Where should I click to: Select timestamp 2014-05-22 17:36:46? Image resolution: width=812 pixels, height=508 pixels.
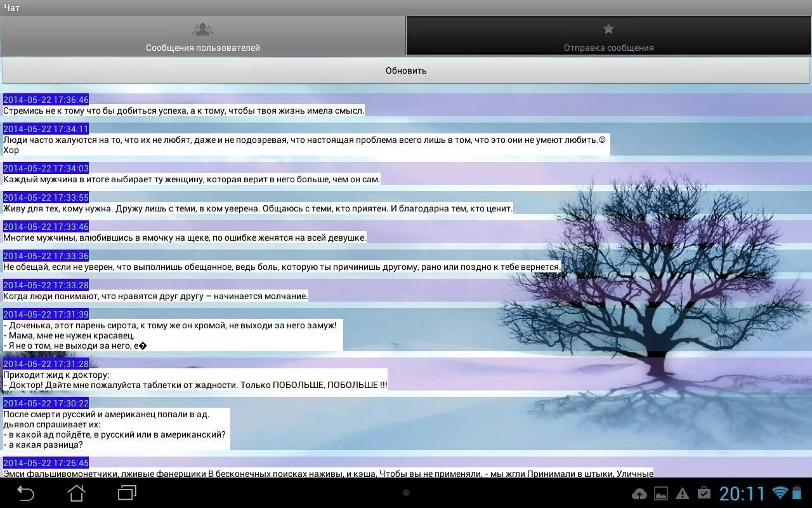(x=46, y=100)
